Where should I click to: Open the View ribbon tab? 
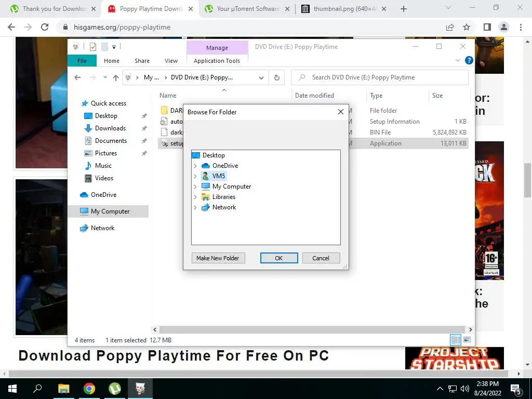coord(171,61)
